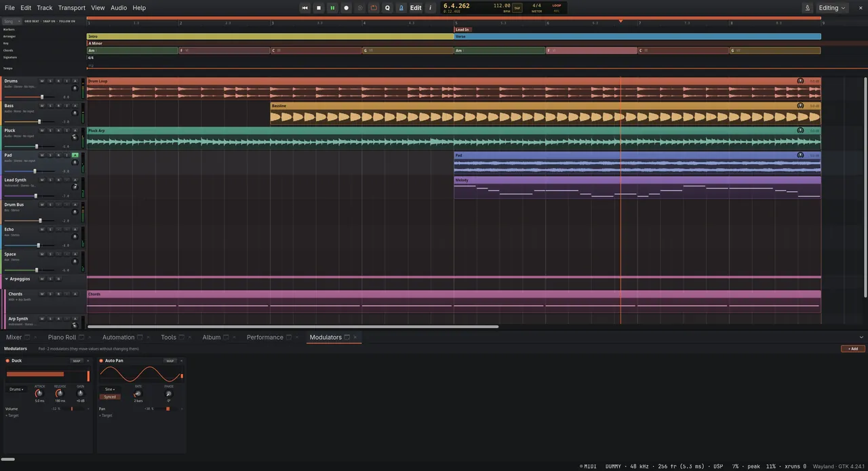This screenshot has width=868, height=471.
Task: Open the Audio menu
Action: coord(119,8)
